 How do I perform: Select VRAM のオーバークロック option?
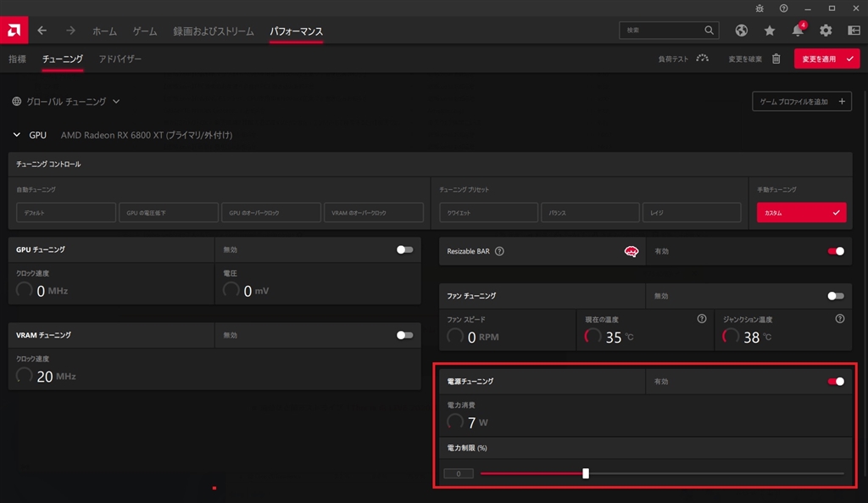pyautogui.click(x=374, y=213)
